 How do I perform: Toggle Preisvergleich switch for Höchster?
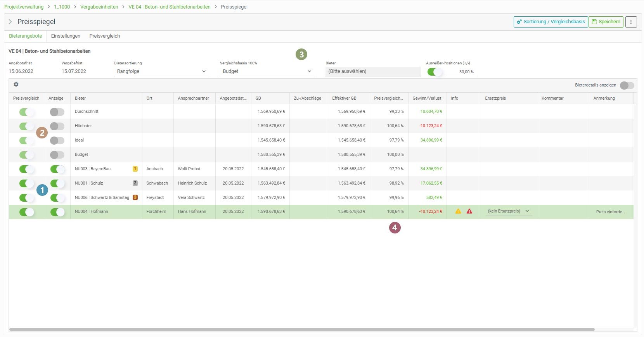(x=26, y=126)
